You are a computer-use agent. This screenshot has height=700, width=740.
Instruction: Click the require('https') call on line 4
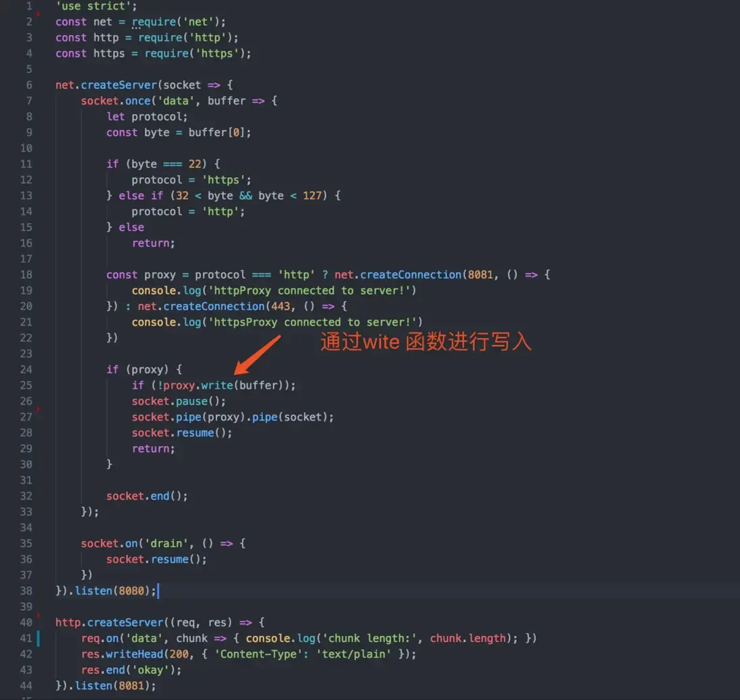195,54
